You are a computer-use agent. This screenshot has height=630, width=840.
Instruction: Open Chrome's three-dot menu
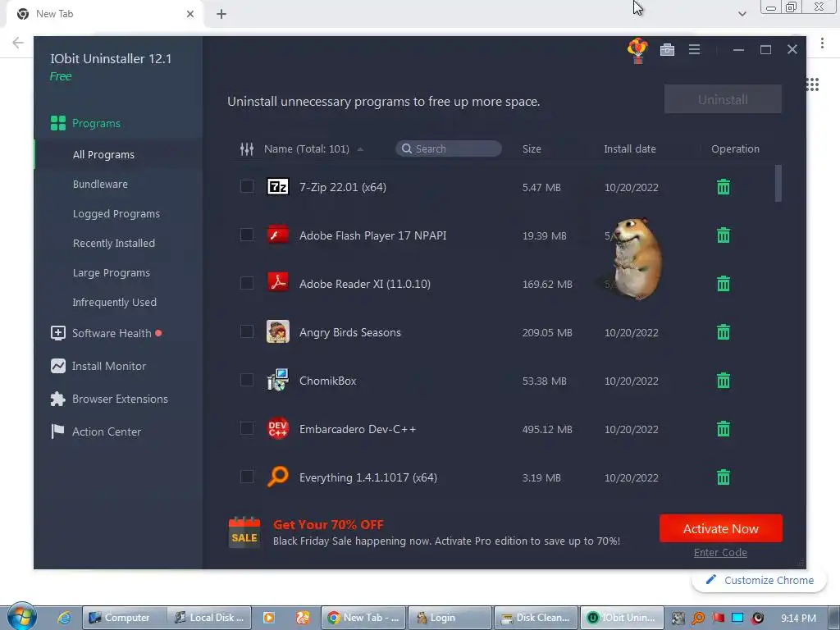point(822,43)
